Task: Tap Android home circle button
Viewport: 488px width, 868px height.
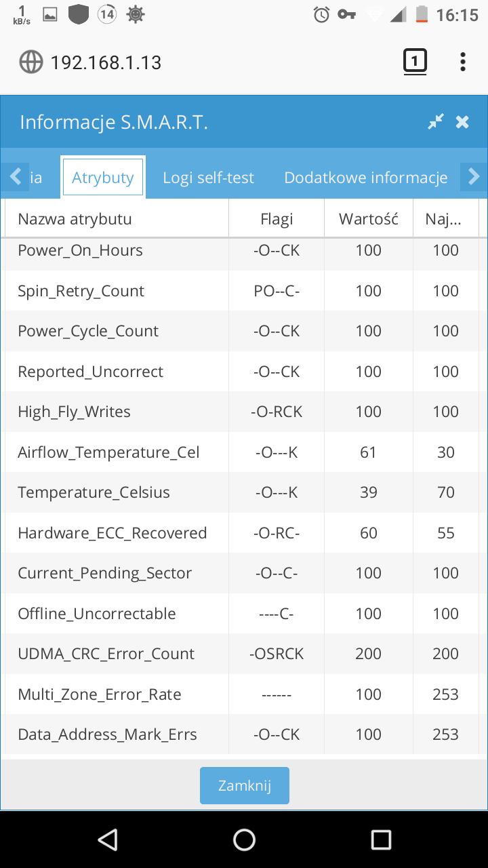Action: [244, 840]
